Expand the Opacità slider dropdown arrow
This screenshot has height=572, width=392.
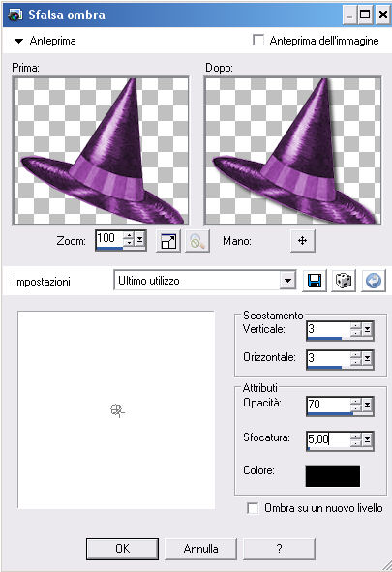click(367, 405)
